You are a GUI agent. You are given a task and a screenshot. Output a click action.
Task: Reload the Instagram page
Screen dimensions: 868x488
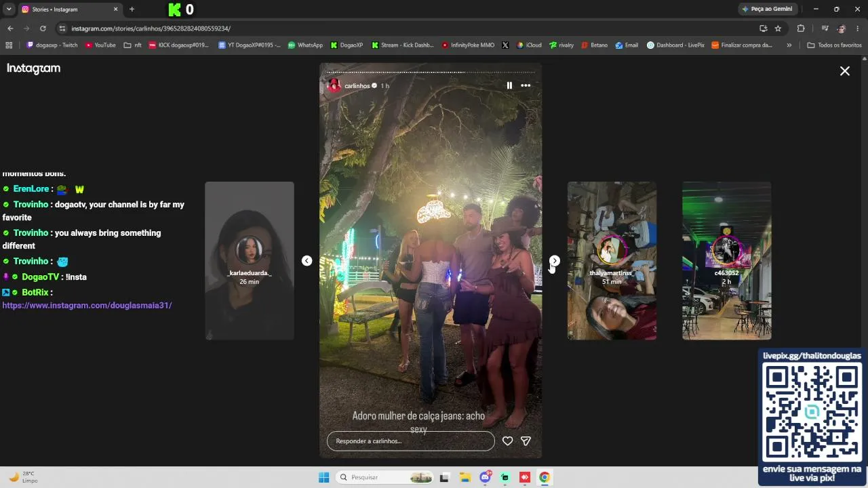coord(43,28)
